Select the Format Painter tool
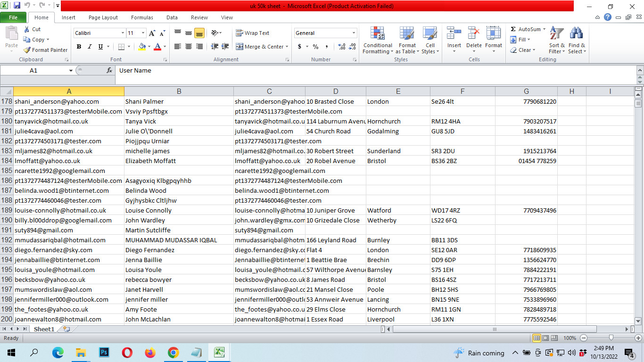 45,50
